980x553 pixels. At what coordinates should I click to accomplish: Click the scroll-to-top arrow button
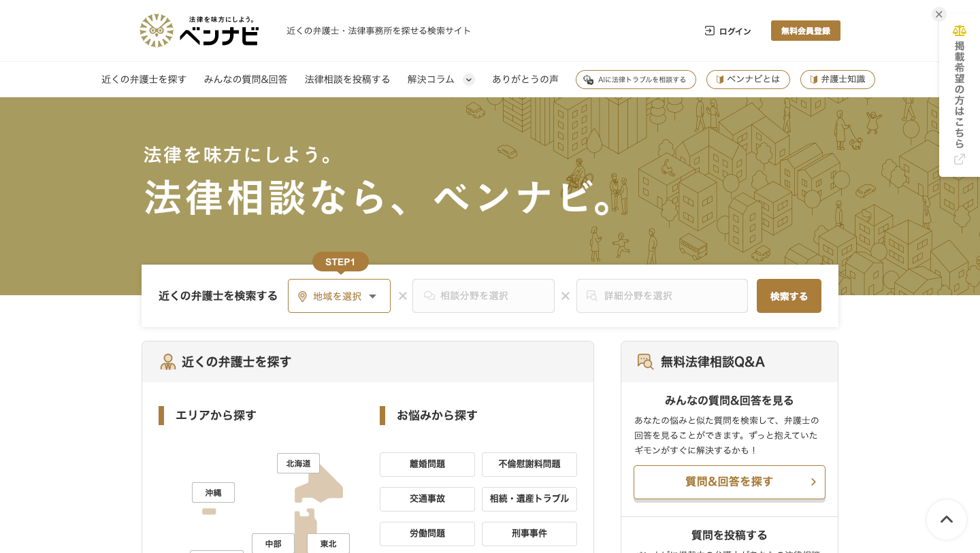point(947,520)
